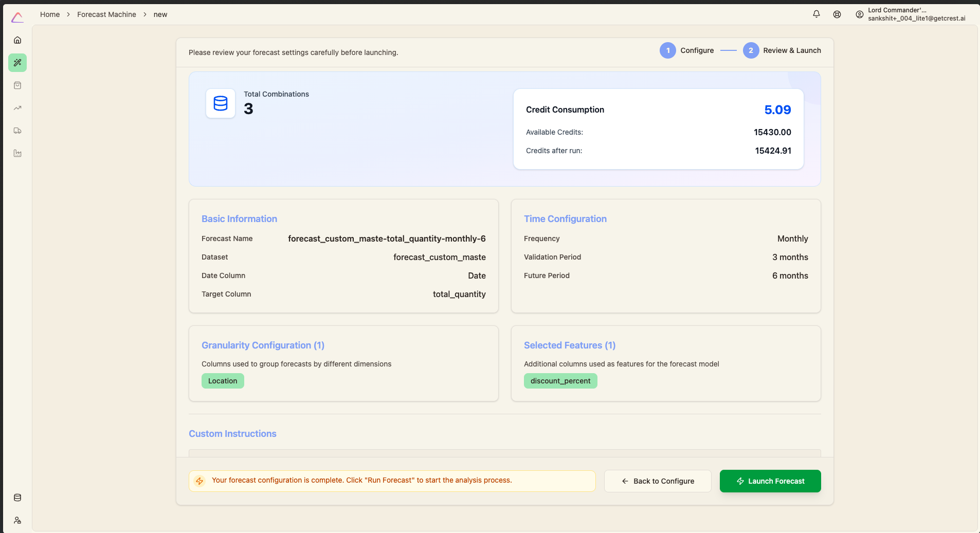Click the Granularity Configuration (1) heading
Image resolution: width=980 pixels, height=533 pixels.
pyautogui.click(x=263, y=345)
